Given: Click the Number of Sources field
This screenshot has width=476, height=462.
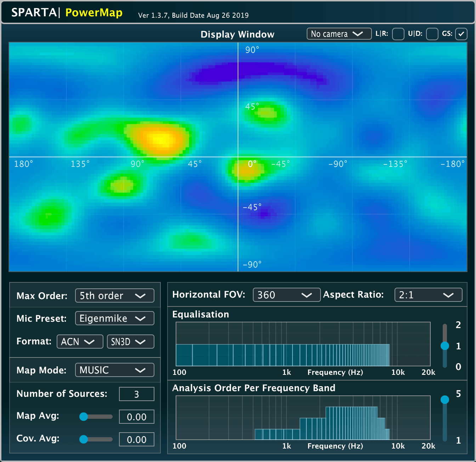Looking at the screenshot, I should click(136, 394).
